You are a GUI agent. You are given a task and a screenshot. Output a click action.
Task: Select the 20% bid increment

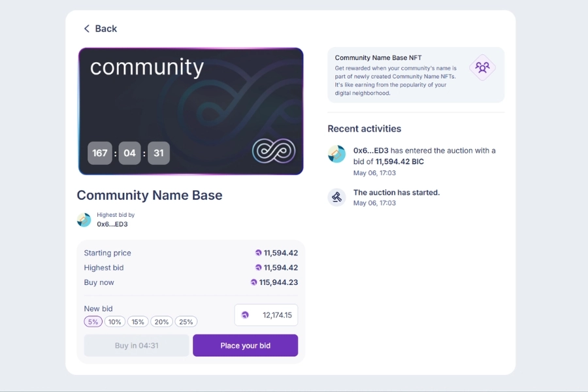click(161, 322)
